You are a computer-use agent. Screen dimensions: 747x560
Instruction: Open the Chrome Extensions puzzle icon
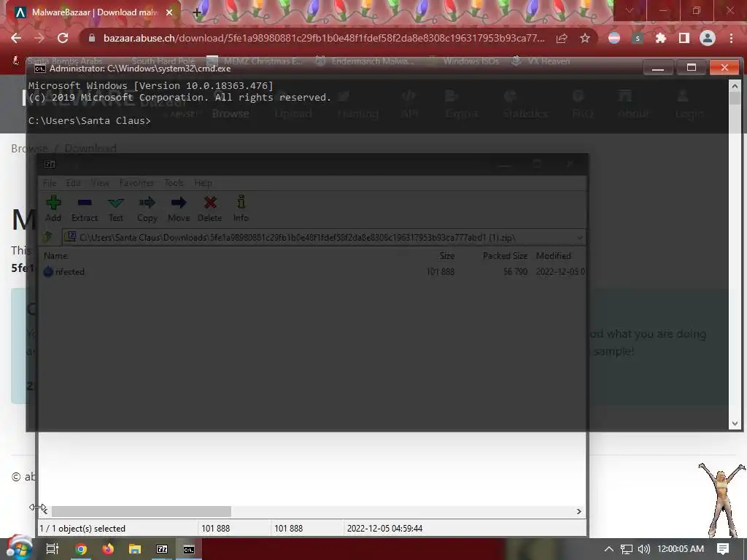click(661, 38)
